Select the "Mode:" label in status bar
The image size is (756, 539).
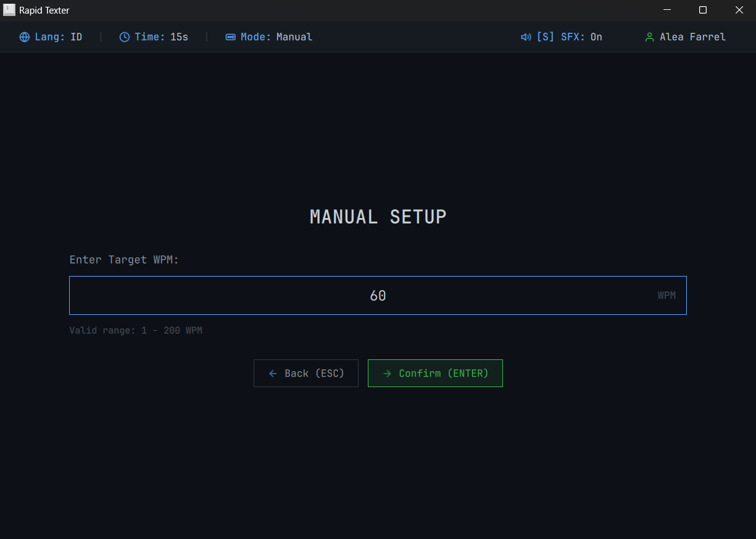[256, 37]
